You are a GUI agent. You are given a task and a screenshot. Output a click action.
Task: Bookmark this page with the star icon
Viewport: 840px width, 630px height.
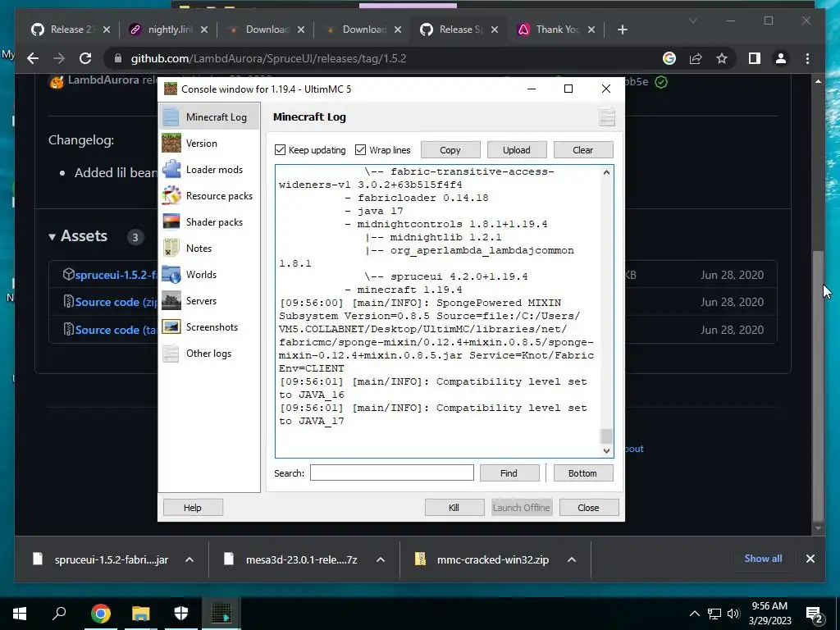click(x=722, y=58)
